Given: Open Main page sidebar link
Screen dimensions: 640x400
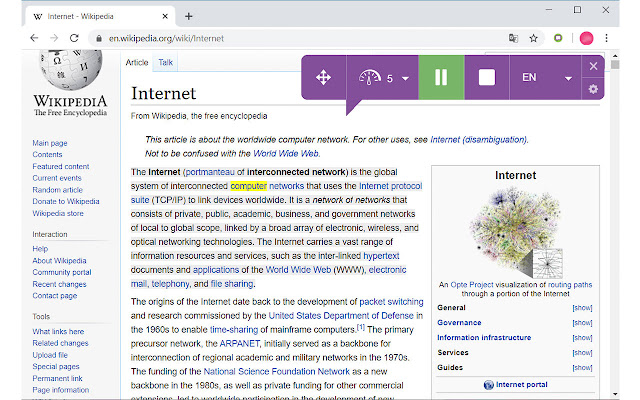Looking at the screenshot, I should click(x=50, y=143).
